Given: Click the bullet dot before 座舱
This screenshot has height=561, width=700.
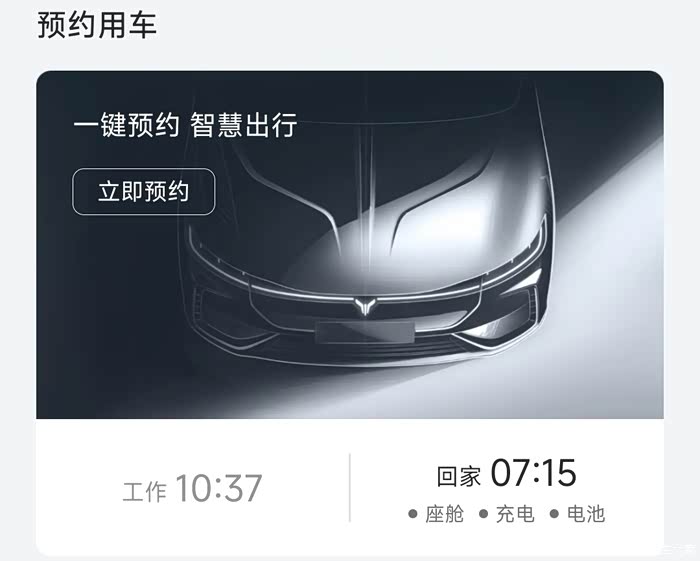Looking at the screenshot, I should tap(413, 514).
